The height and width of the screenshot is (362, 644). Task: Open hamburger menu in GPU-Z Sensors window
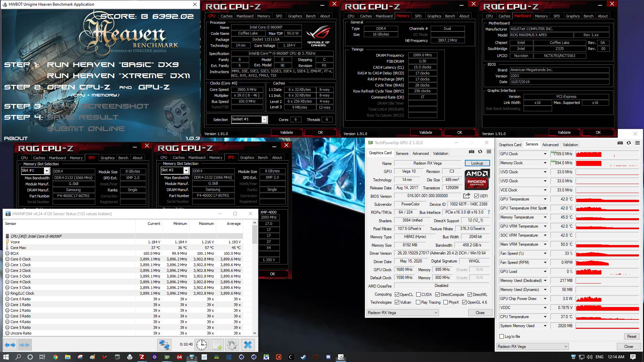tap(637, 143)
